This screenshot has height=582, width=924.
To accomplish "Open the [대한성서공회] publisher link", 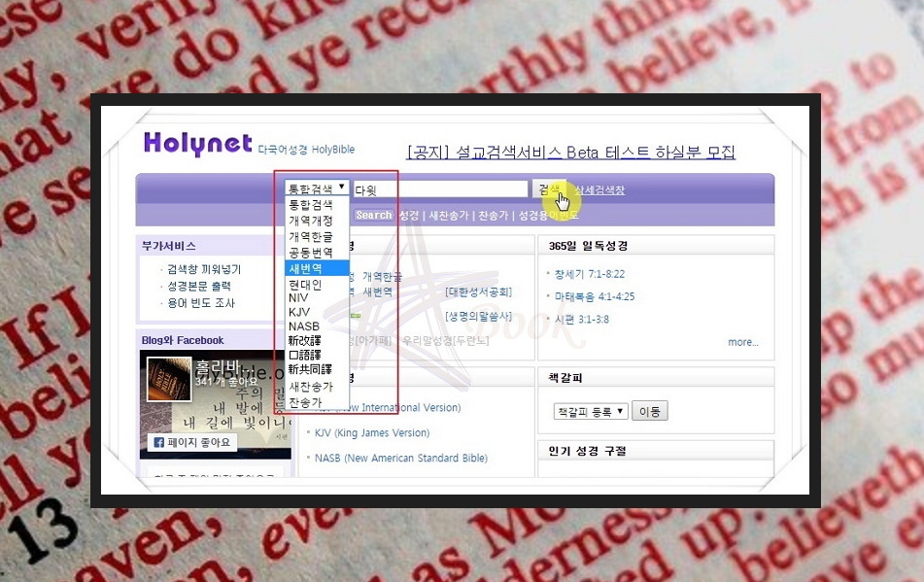I will point(478,291).
